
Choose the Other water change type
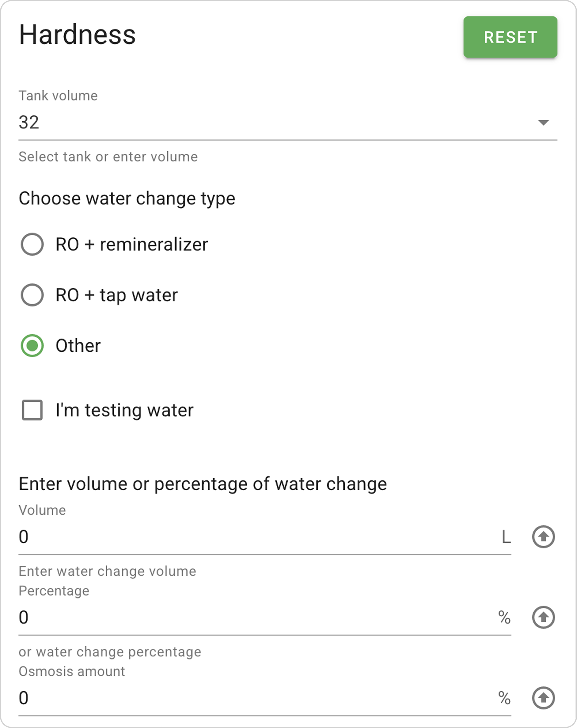pos(32,346)
